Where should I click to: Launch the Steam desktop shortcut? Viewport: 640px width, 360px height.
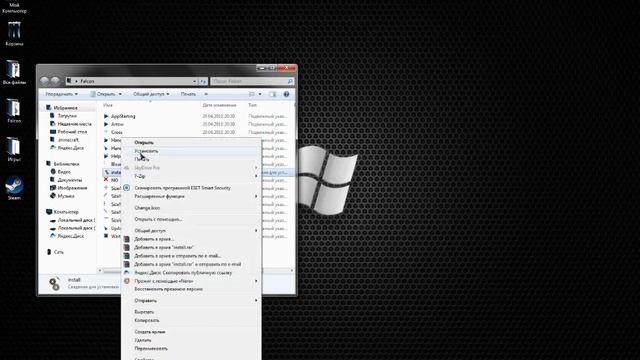14,188
